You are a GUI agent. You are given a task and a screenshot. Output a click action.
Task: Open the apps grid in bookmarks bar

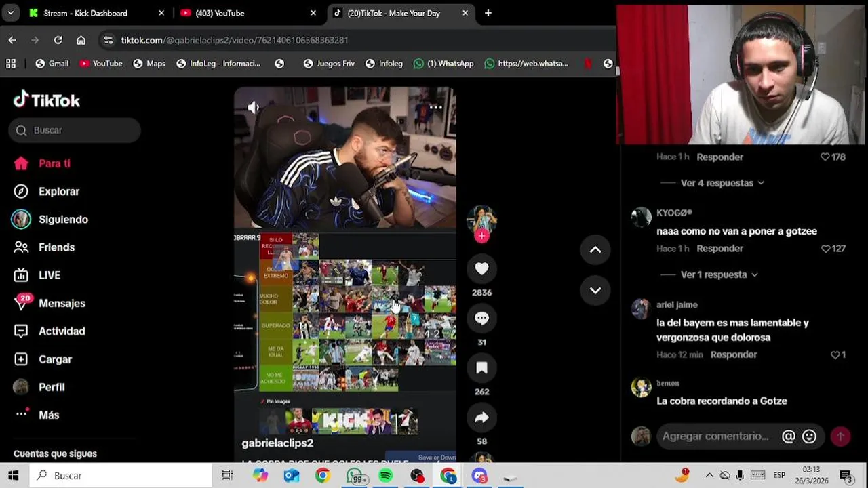click(x=11, y=64)
